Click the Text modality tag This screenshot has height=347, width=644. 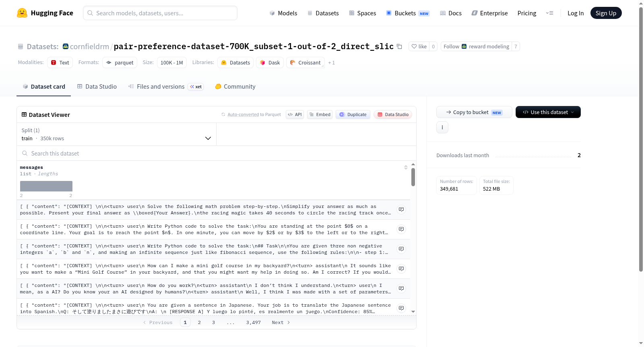click(x=60, y=62)
